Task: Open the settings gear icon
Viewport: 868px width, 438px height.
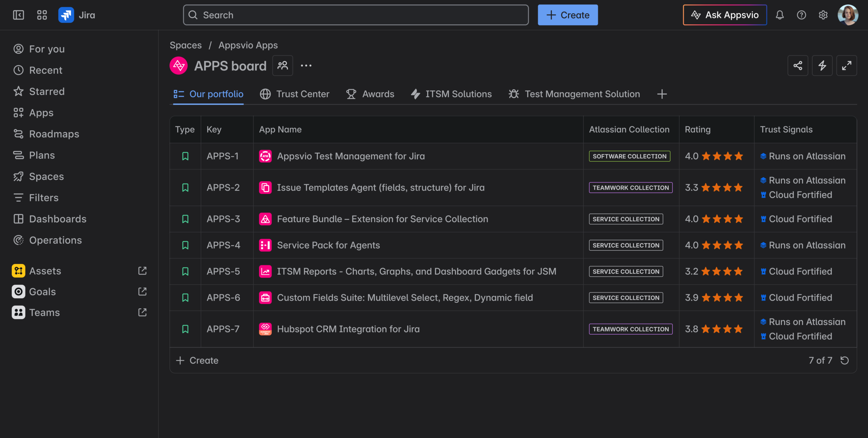Action: tap(823, 15)
